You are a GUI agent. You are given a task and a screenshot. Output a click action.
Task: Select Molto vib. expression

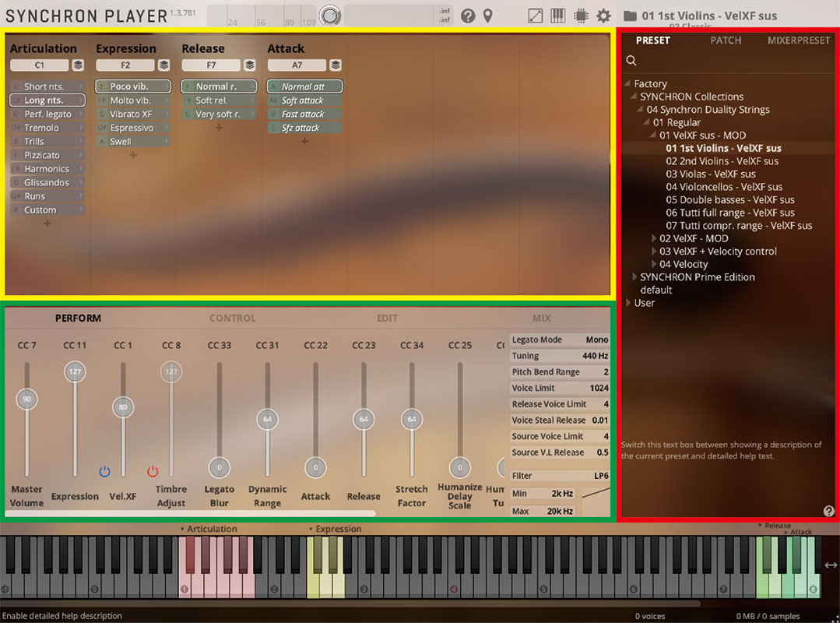133,100
